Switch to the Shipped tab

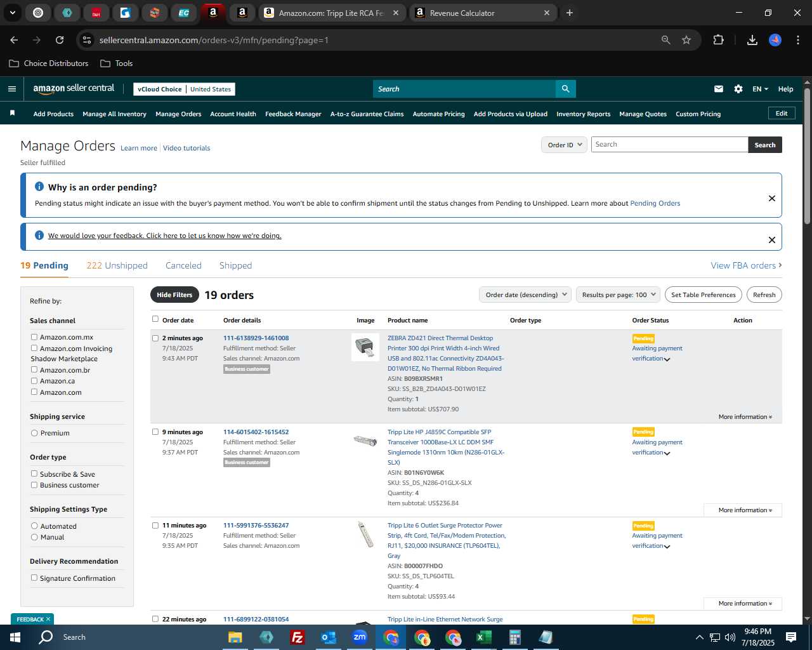point(235,265)
